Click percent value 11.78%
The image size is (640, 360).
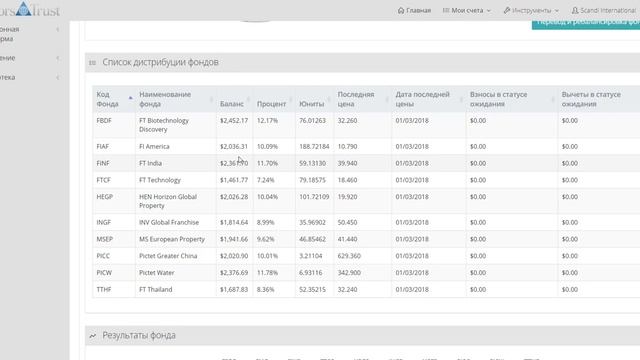[x=267, y=273]
